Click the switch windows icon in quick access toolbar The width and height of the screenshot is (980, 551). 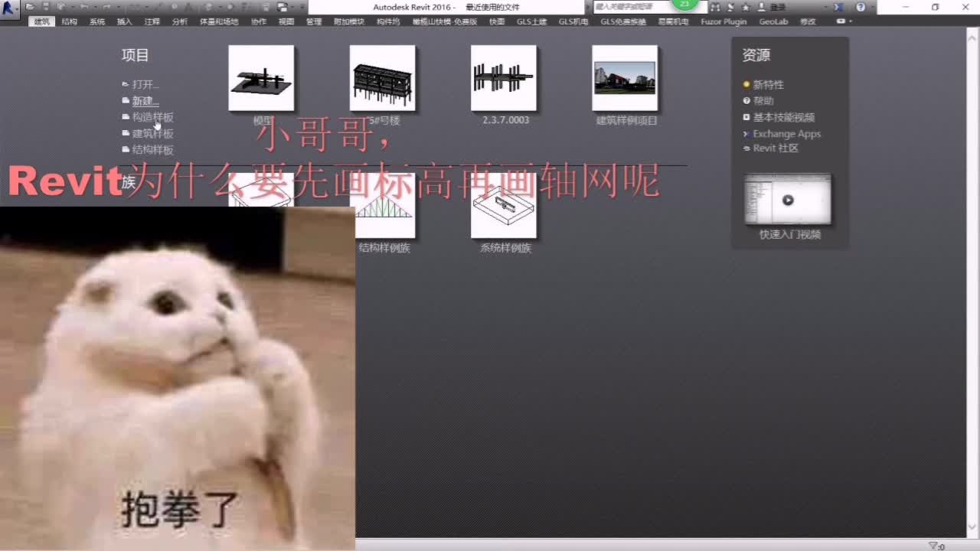click(x=283, y=7)
